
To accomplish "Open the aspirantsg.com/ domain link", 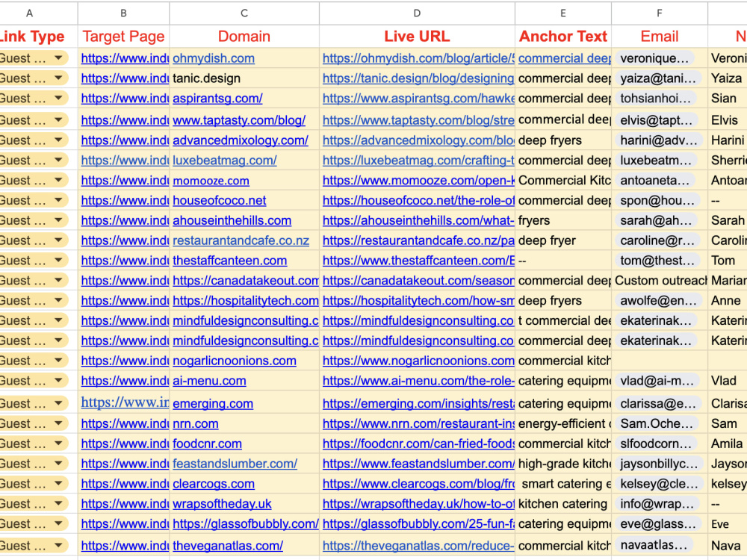I will (x=217, y=98).
